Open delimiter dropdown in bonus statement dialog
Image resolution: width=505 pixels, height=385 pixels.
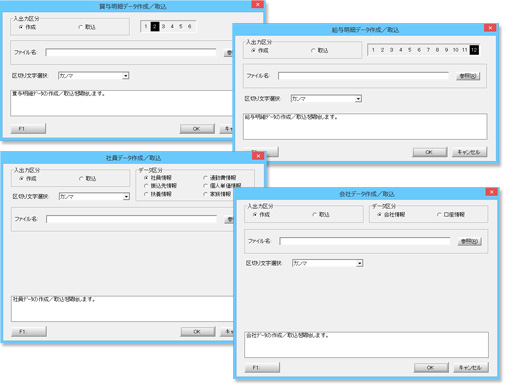click(x=125, y=76)
